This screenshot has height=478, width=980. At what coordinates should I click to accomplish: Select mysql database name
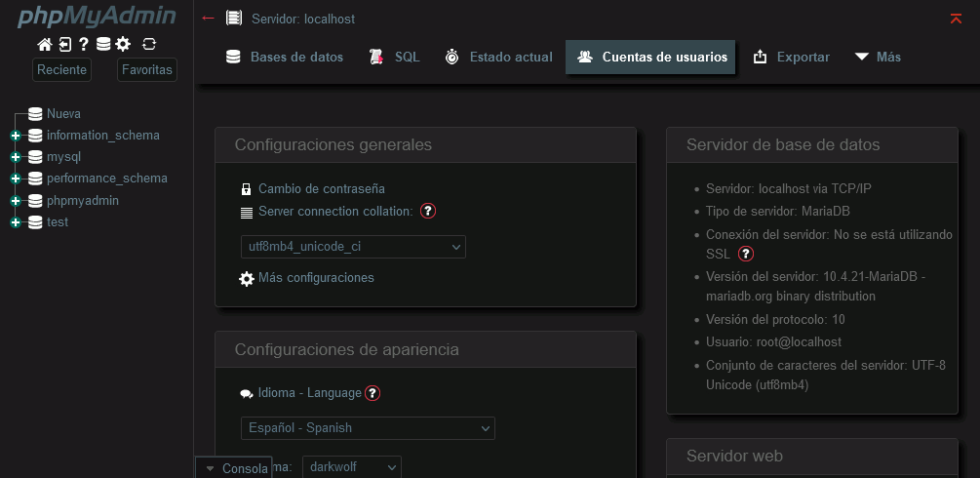[x=63, y=156]
